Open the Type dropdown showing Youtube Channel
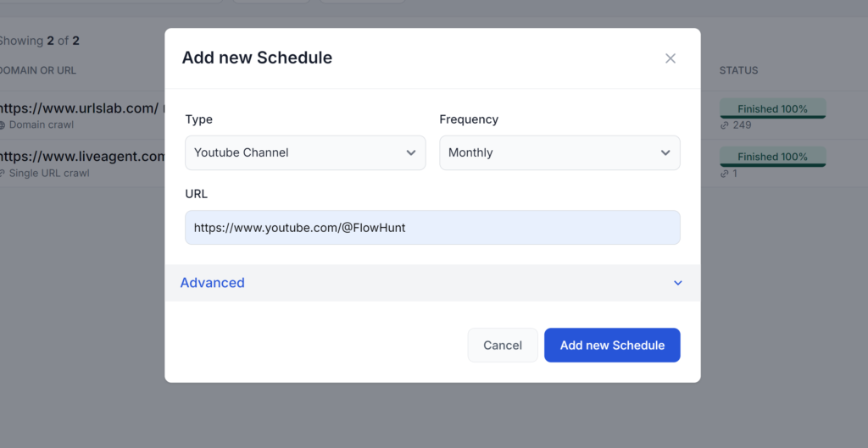Image resolution: width=868 pixels, height=448 pixels. 305,152
